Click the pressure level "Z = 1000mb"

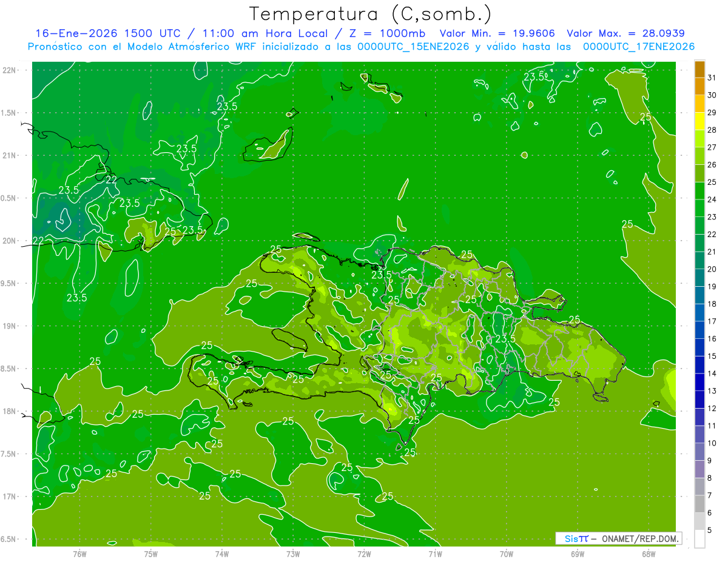tap(386, 33)
